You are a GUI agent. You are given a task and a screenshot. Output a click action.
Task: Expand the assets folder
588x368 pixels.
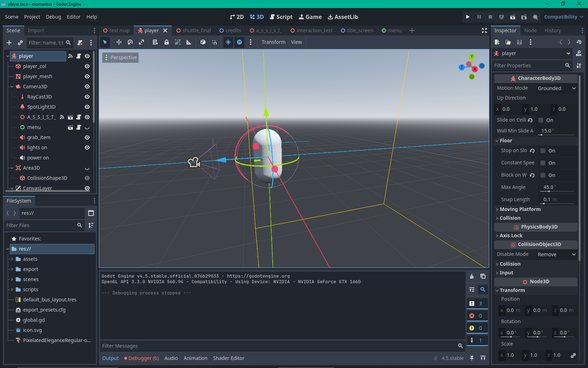click(x=12, y=259)
